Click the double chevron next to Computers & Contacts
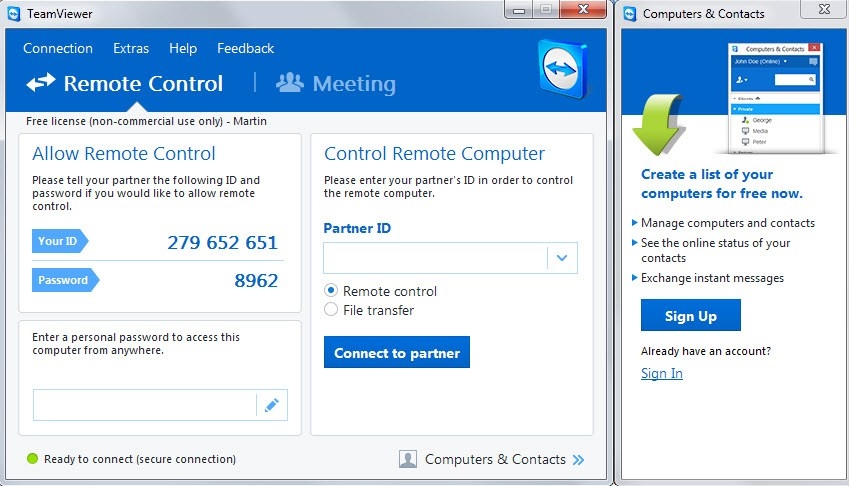This screenshot has height=486, width=849. click(578, 459)
